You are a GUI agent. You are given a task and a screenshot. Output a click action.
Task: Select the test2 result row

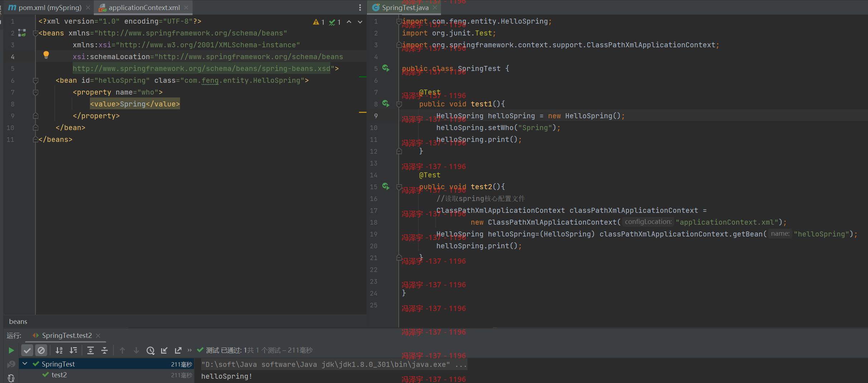tap(107, 375)
